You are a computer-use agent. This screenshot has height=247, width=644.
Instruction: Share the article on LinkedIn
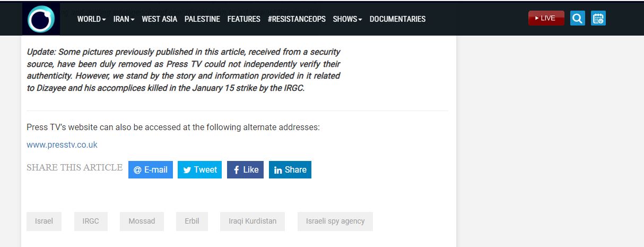click(x=290, y=169)
